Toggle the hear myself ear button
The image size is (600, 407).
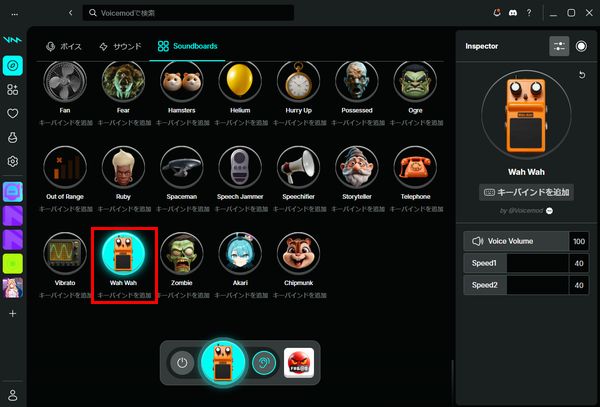264,363
